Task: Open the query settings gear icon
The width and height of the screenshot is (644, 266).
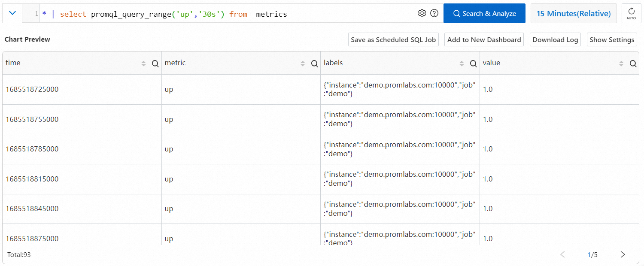Action: tap(422, 13)
